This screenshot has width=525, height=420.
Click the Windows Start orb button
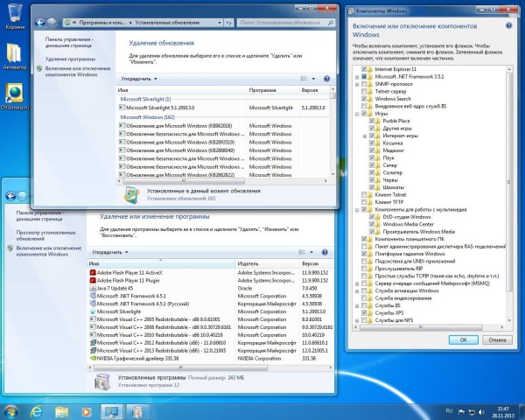click(x=11, y=409)
